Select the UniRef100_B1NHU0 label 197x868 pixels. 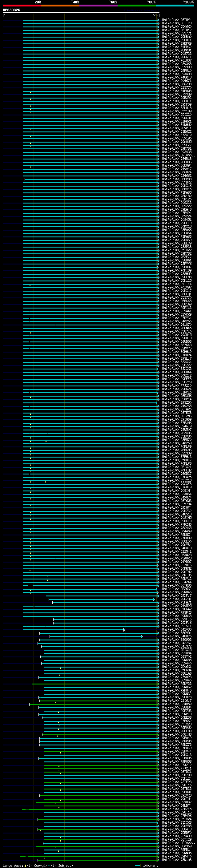click(177, 125)
